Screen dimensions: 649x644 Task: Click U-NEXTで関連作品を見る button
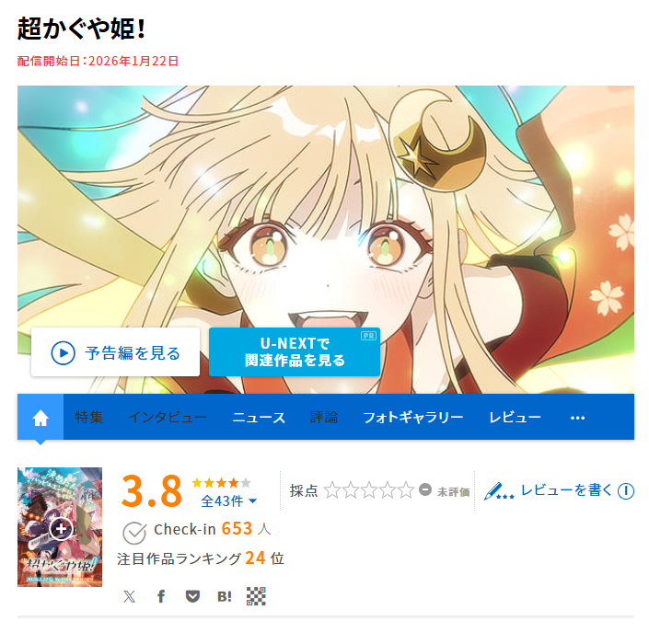[295, 352]
